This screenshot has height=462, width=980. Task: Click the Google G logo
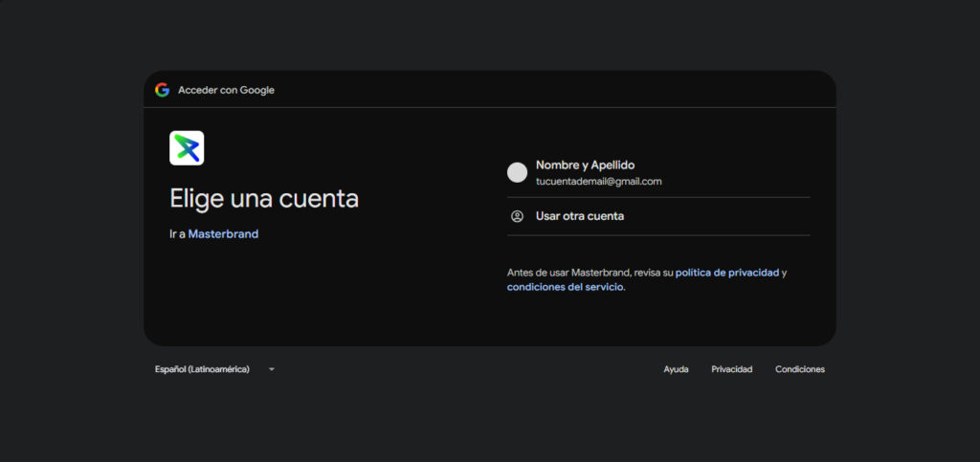(162, 90)
